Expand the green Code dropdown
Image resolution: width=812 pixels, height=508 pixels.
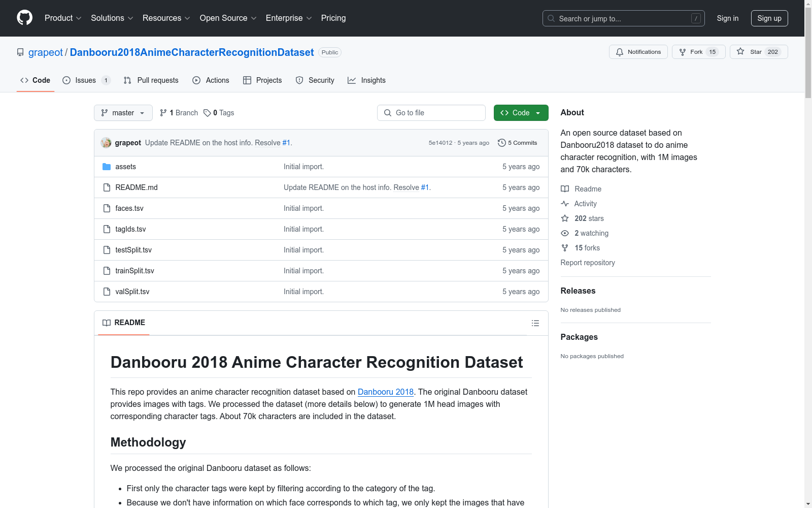click(x=521, y=113)
